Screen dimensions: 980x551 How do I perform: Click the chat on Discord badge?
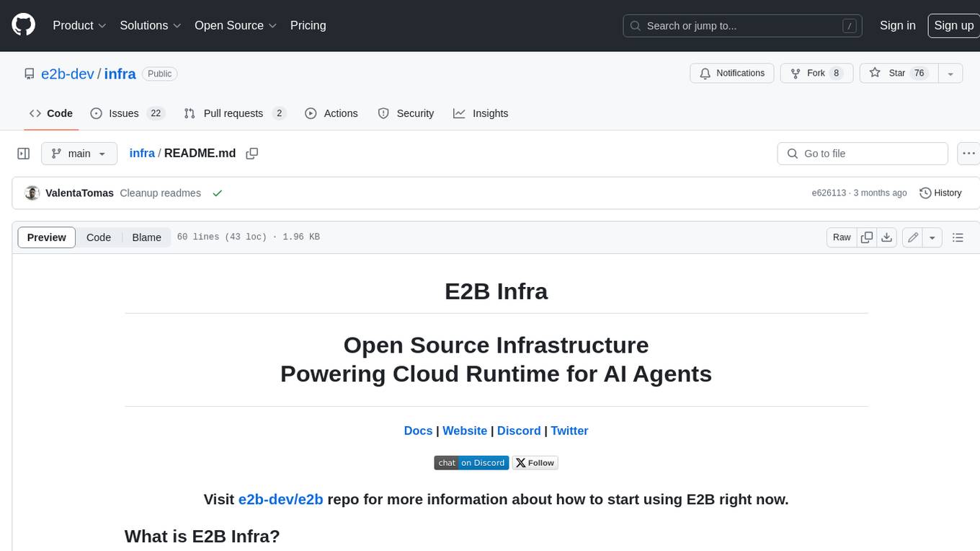tap(471, 463)
